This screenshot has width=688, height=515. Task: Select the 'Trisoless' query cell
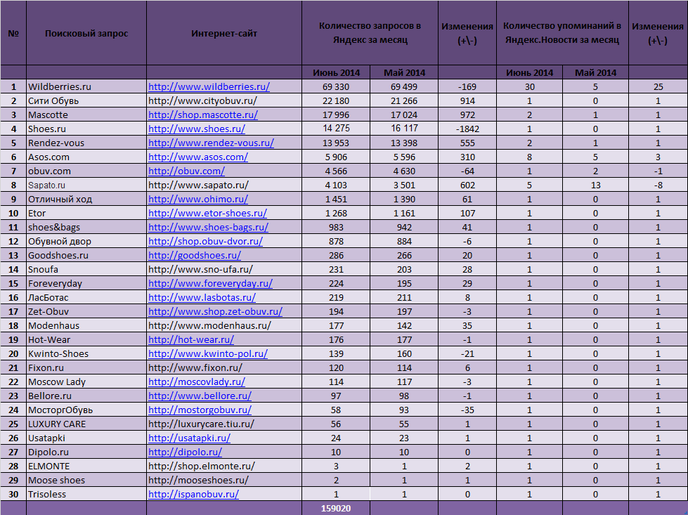pyautogui.click(x=86, y=494)
